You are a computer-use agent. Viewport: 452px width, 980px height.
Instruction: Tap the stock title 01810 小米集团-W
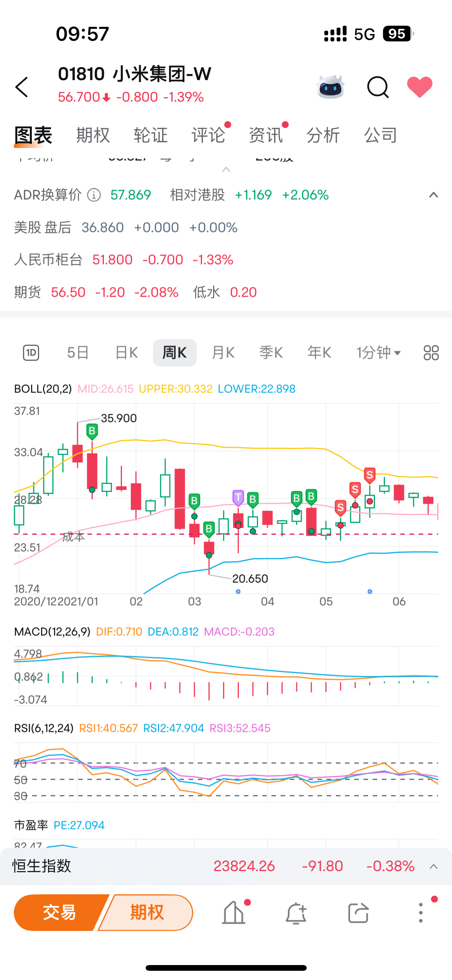tap(135, 74)
